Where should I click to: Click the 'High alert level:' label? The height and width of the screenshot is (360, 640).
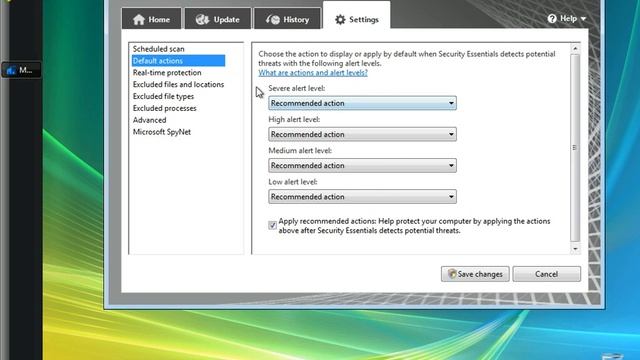(x=294, y=119)
